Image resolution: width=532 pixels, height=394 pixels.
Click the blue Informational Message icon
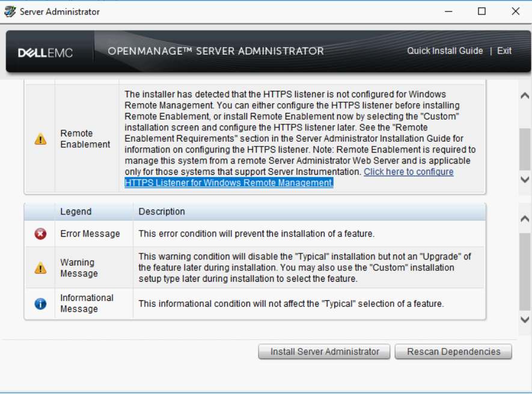tap(40, 304)
